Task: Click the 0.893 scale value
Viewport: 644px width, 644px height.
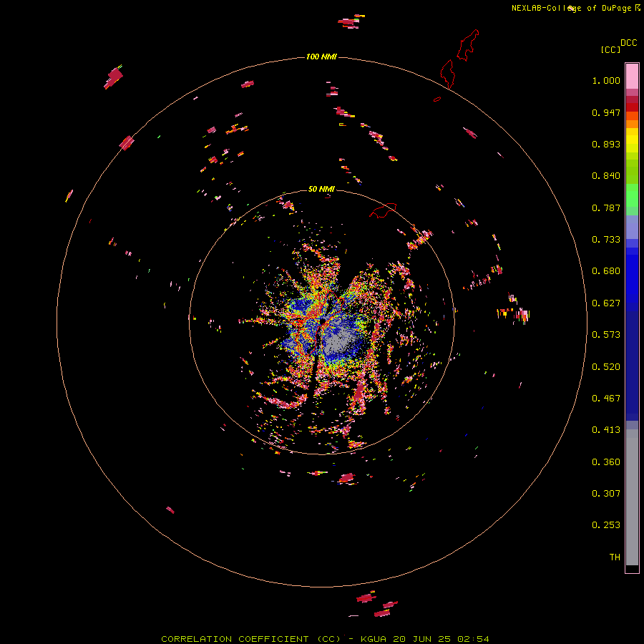Action: [606, 144]
